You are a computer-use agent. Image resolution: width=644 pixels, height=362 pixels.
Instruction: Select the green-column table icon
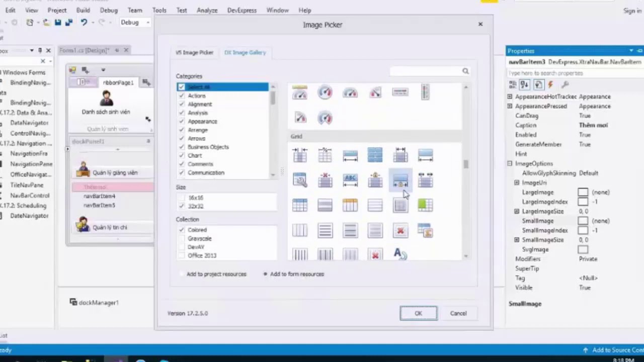click(x=425, y=205)
